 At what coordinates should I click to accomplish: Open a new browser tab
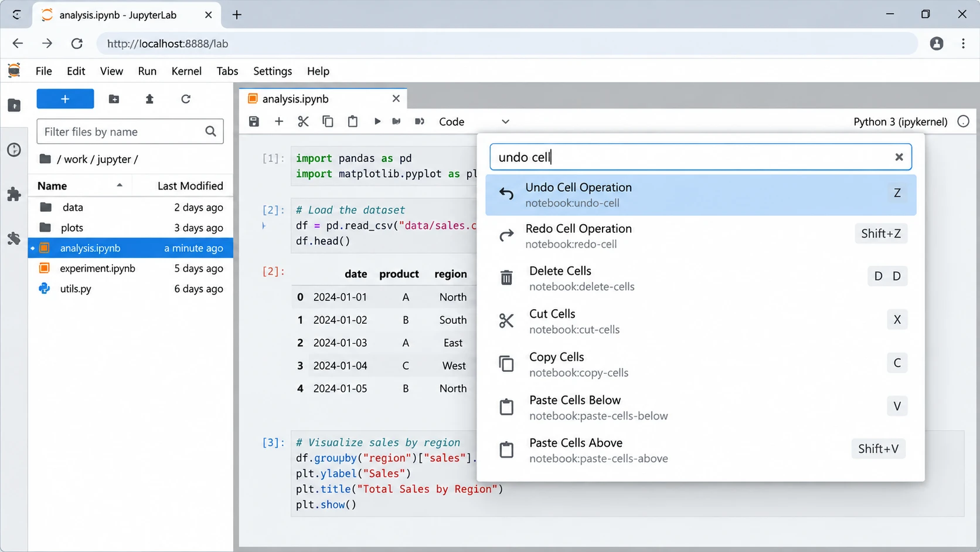tap(237, 15)
